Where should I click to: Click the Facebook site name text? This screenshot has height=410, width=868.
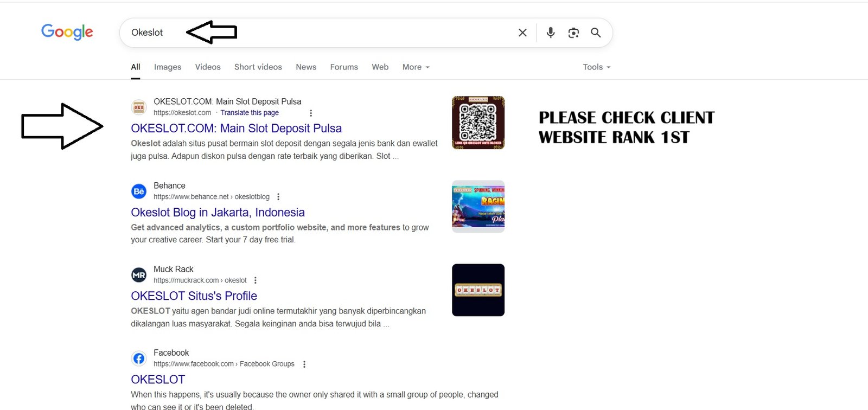point(171,353)
